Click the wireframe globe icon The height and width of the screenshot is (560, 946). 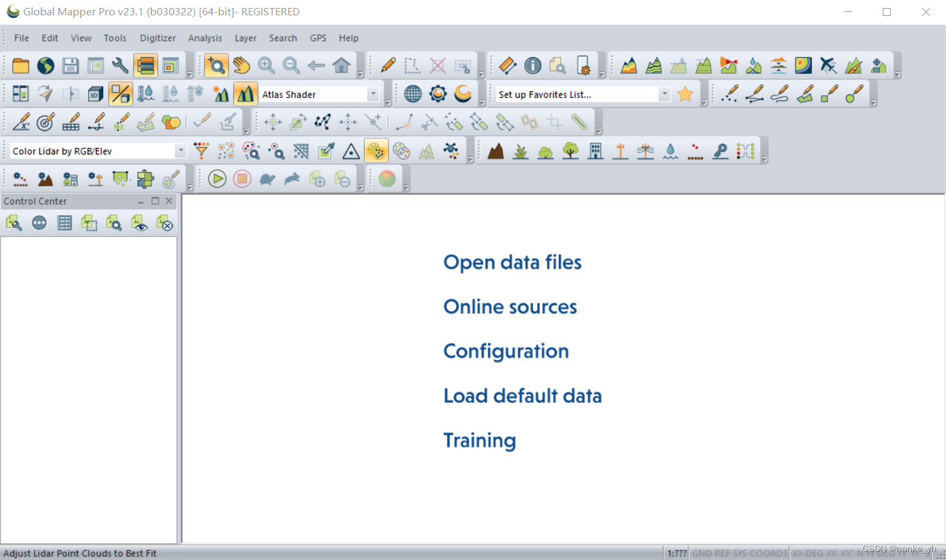(413, 94)
